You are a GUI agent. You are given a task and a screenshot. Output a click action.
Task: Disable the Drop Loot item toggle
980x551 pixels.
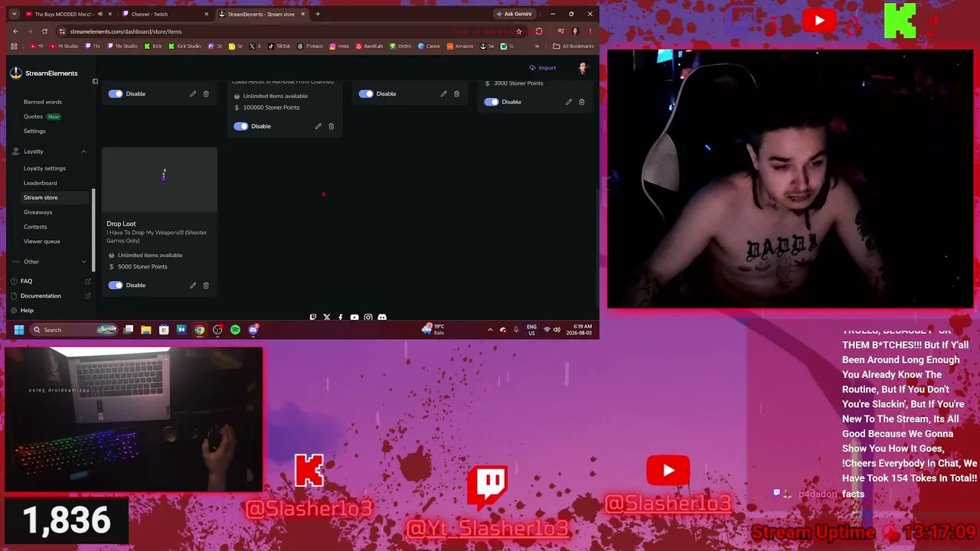116,285
